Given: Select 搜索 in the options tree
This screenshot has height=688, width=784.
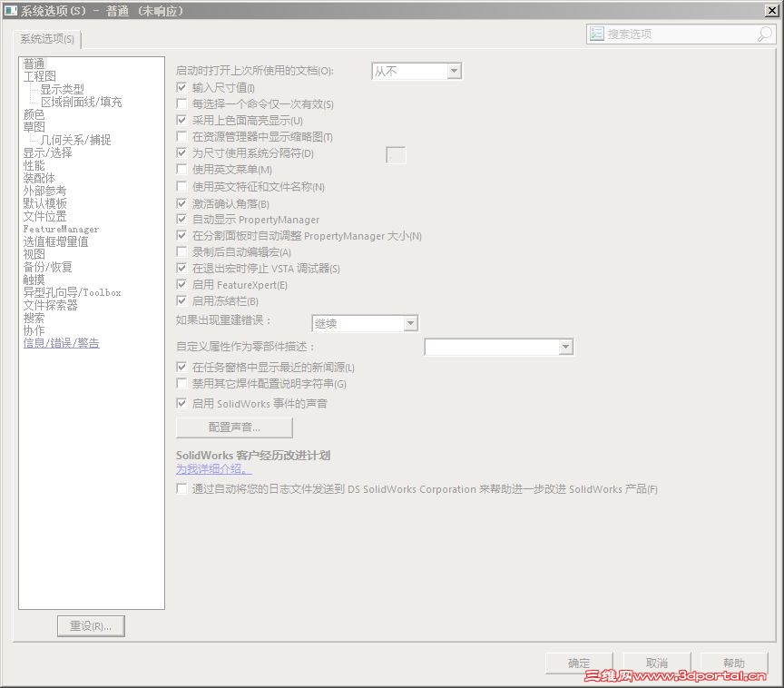Looking at the screenshot, I should pos(34,318).
